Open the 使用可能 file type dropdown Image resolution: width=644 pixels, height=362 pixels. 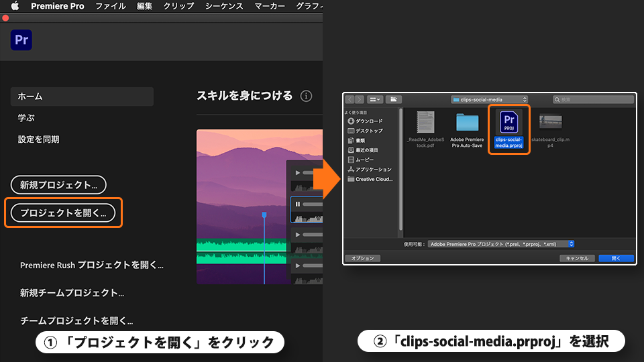[500, 244]
